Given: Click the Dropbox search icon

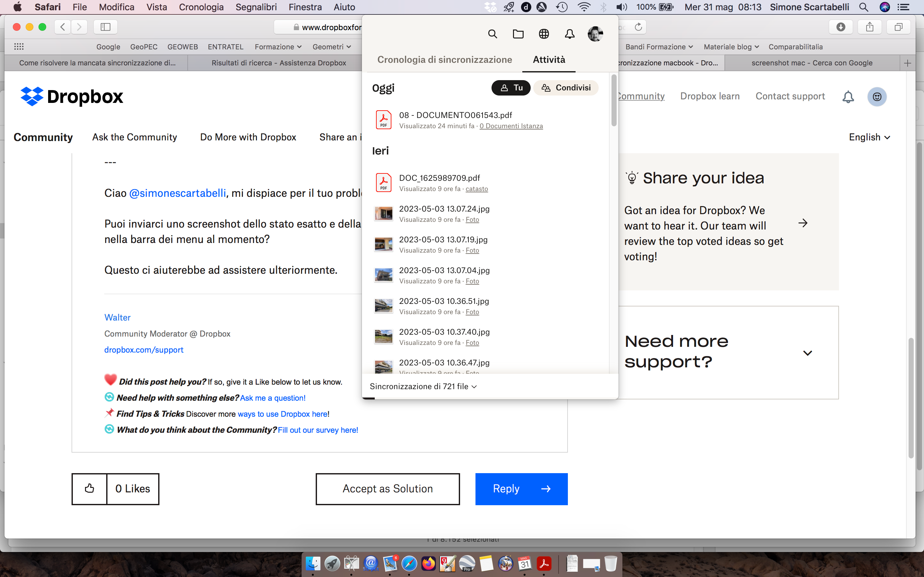Looking at the screenshot, I should click(x=492, y=34).
